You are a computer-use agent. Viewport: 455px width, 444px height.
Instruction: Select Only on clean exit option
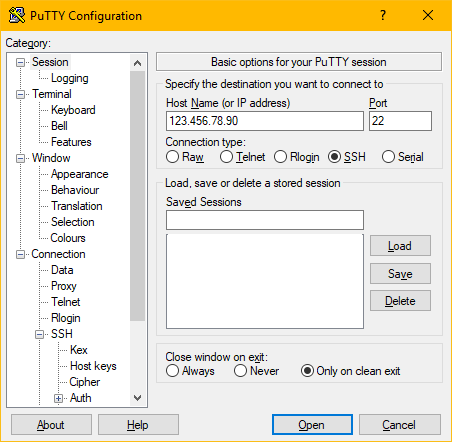[x=307, y=371]
